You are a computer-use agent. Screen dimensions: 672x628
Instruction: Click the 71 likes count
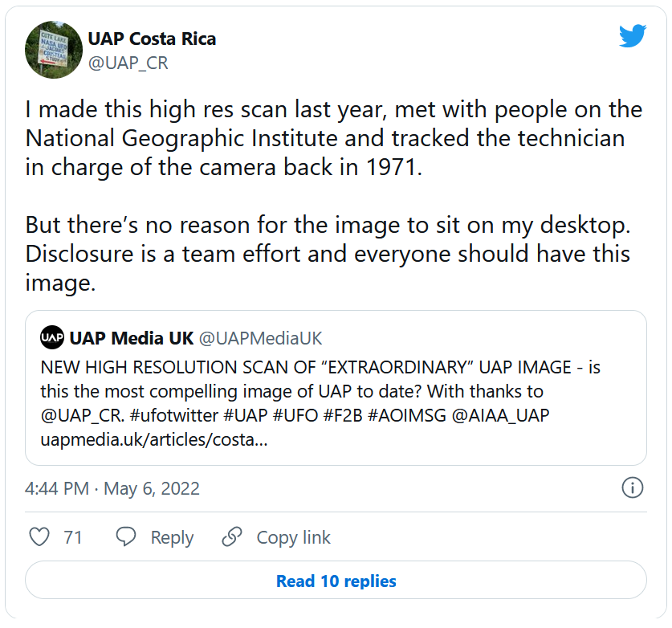[73, 537]
